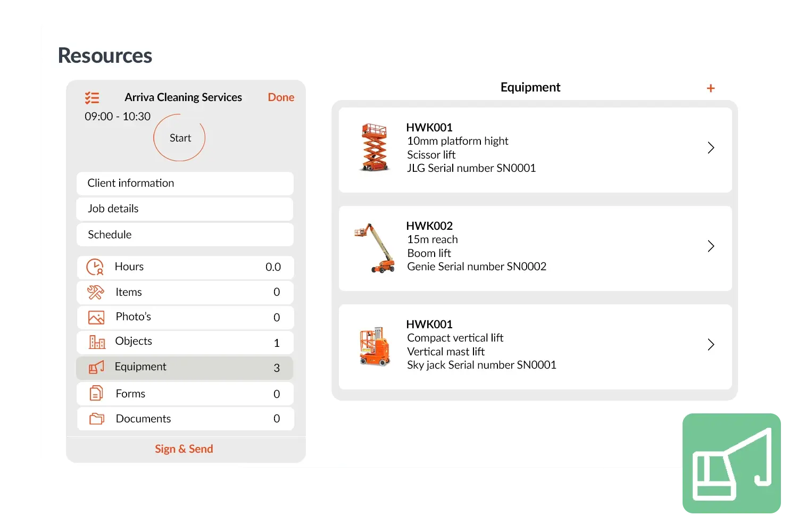
Task: Open the Job details section
Action: 185,209
